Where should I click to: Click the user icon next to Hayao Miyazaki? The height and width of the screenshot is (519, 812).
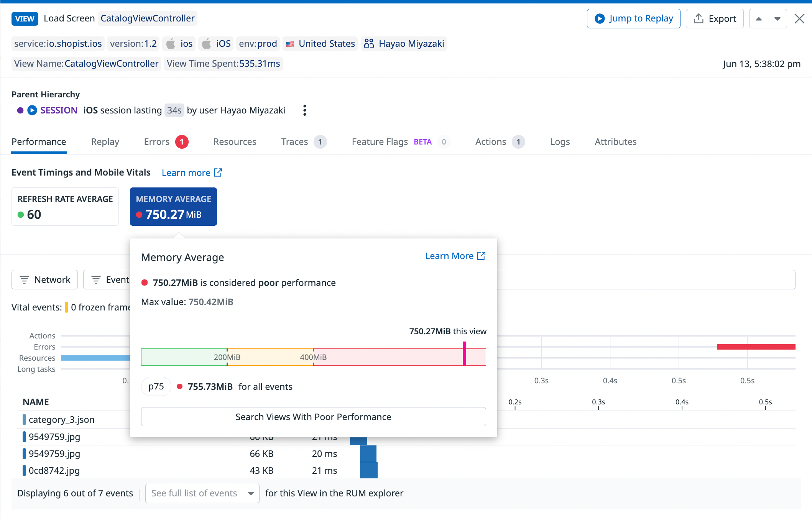pos(368,43)
